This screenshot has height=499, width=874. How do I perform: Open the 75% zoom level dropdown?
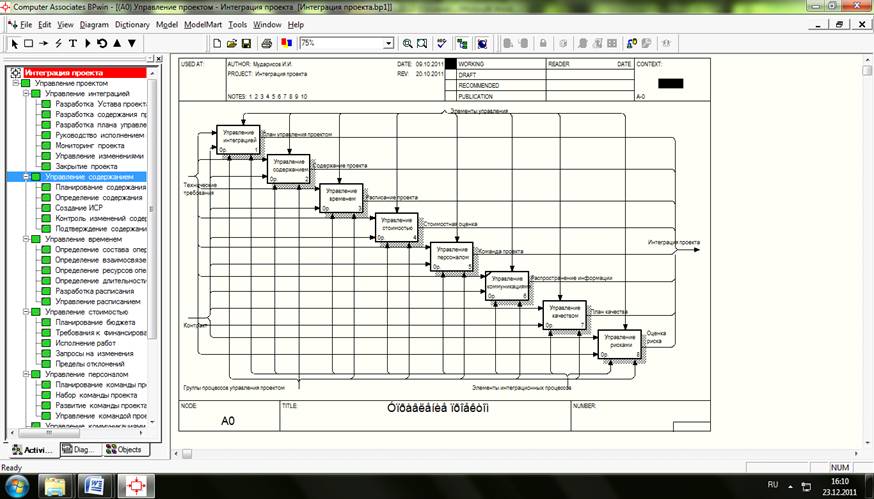389,44
